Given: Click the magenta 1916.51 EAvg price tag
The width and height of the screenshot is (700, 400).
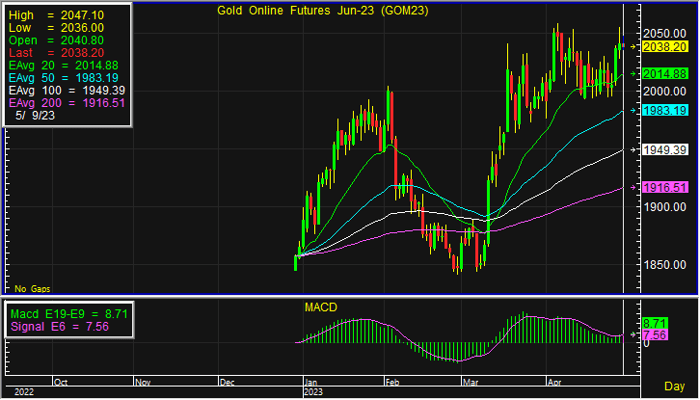Looking at the screenshot, I should coord(664,187).
